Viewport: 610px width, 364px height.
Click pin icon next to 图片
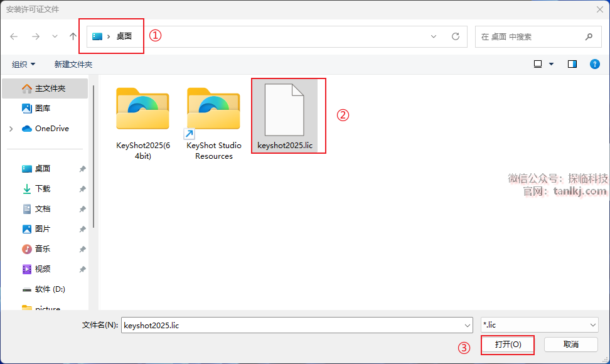pos(82,229)
